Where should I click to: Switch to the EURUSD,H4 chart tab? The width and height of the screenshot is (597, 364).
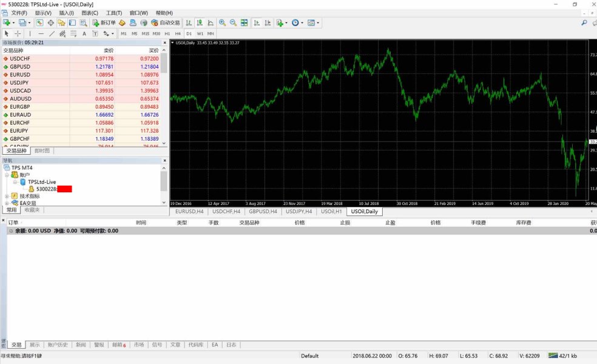189,211
